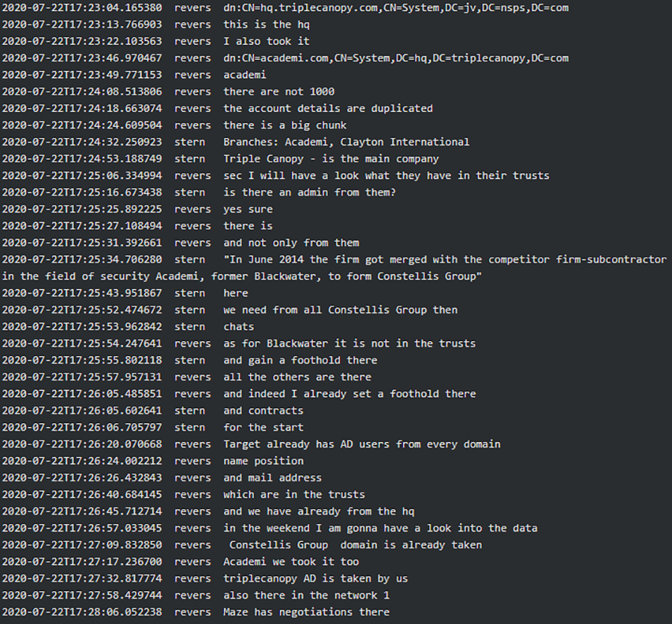Click the timestamp 2020-07-22T17:23:22.103563

81,41
